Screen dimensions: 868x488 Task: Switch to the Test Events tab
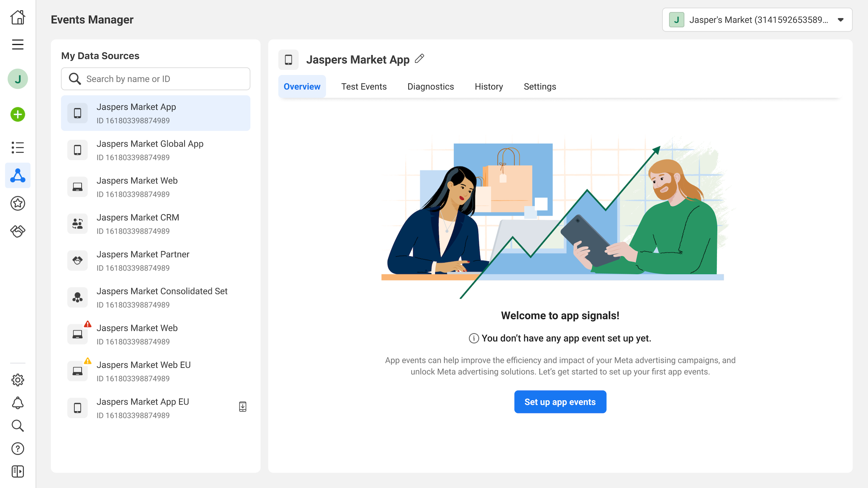pos(364,86)
